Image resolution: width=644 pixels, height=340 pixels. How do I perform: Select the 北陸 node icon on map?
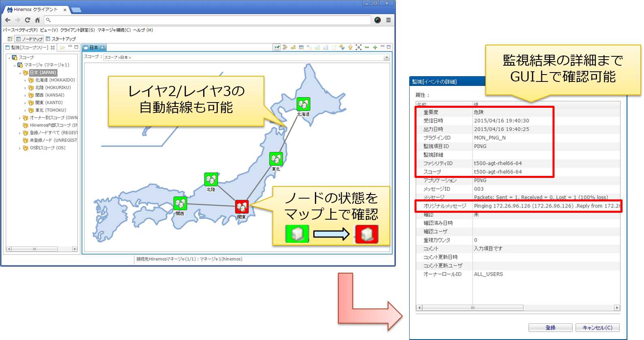(211, 179)
